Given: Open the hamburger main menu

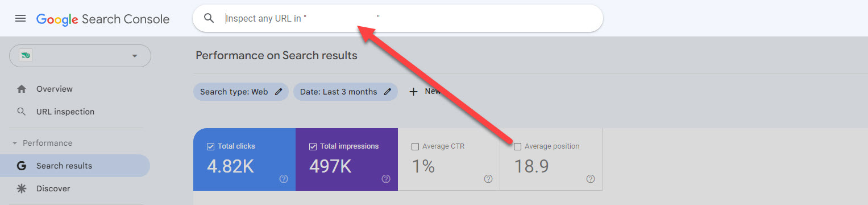Looking at the screenshot, I should [20, 19].
